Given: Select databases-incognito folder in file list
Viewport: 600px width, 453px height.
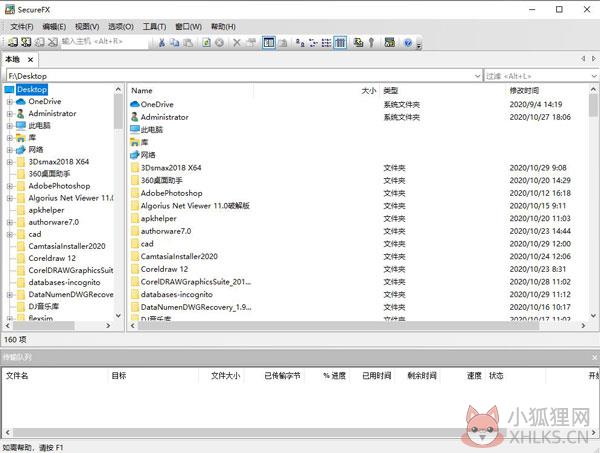Looking at the screenshot, I should (176, 294).
